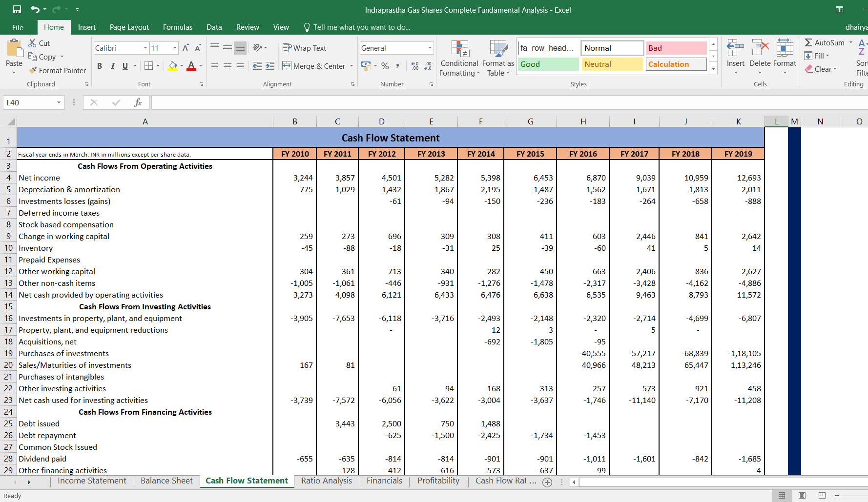Screen dimensions: 868x502
Task: Apply the Good cell style
Action: [548, 64]
